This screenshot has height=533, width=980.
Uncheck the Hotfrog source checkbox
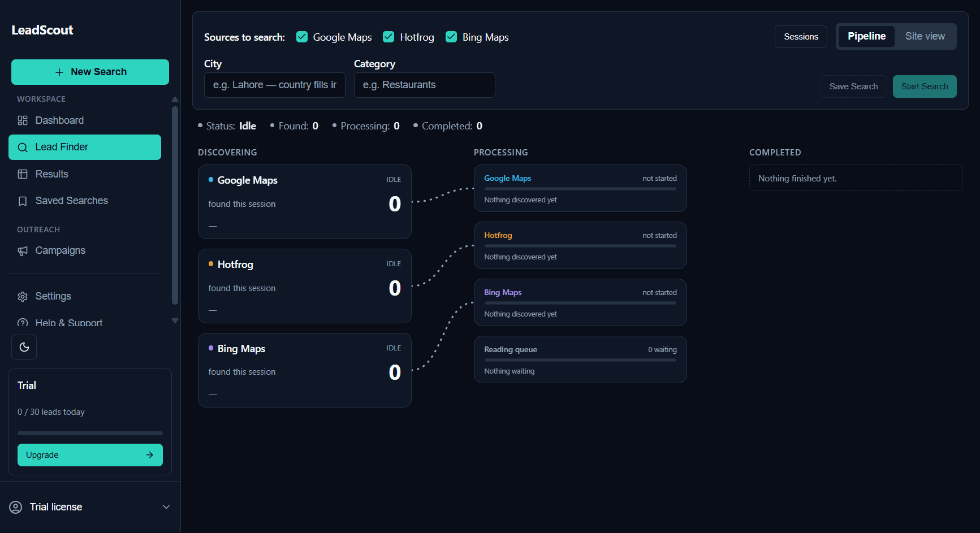[x=388, y=37]
